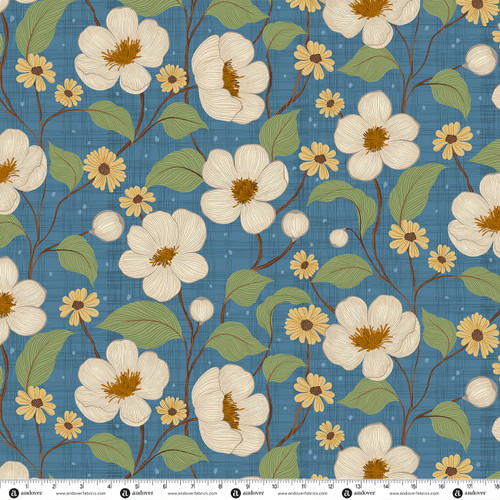Click the last andover logo on the ruler
500x500 pixels.
click(458, 493)
